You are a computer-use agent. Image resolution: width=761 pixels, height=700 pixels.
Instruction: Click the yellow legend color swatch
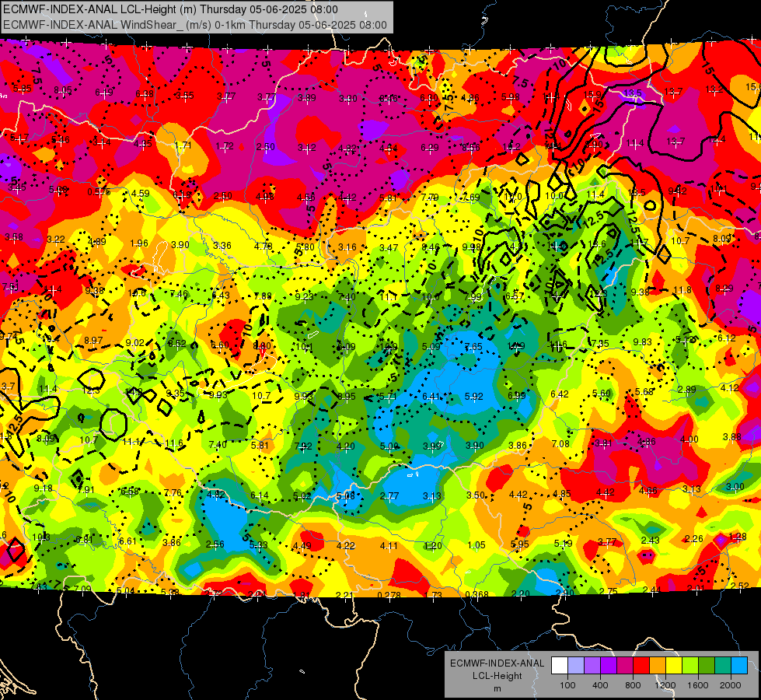[674, 666]
